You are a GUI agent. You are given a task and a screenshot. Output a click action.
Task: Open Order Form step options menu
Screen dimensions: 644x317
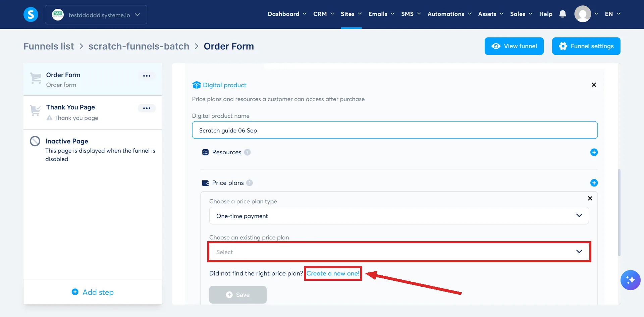click(x=147, y=76)
